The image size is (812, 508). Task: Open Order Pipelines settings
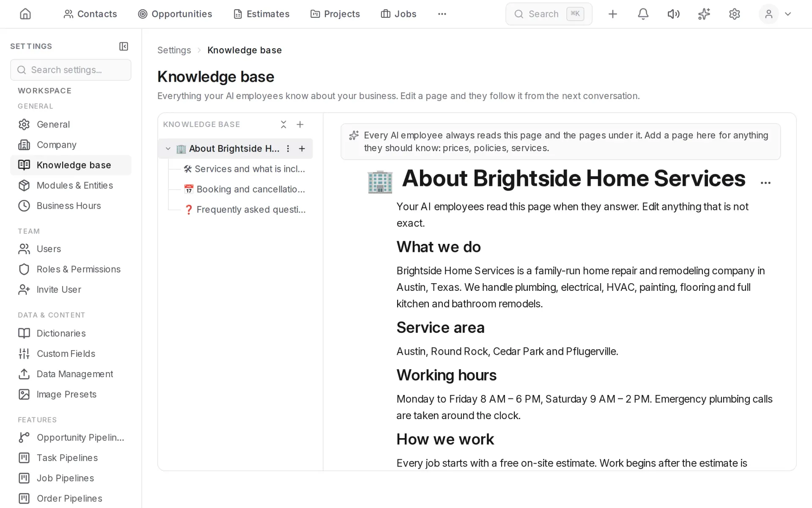point(71,498)
